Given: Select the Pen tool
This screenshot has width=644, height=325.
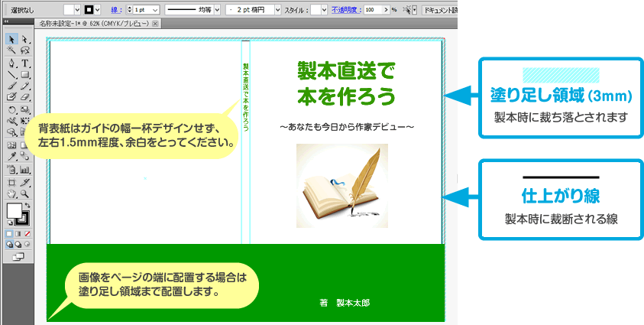Looking at the screenshot, I should pyautogui.click(x=11, y=63).
